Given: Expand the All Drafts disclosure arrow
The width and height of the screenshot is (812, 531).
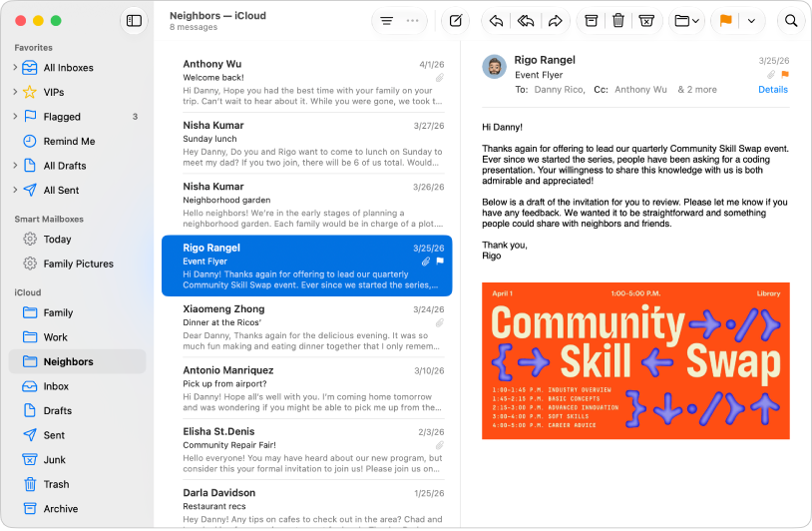Looking at the screenshot, I should click(x=15, y=166).
